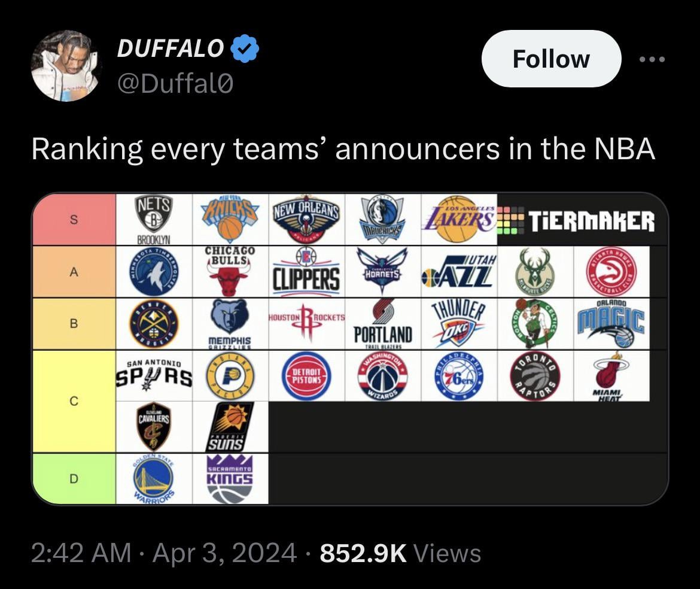This screenshot has width=700, height=589.
Task: Click the red S tier label
Action: [x=74, y=220]
